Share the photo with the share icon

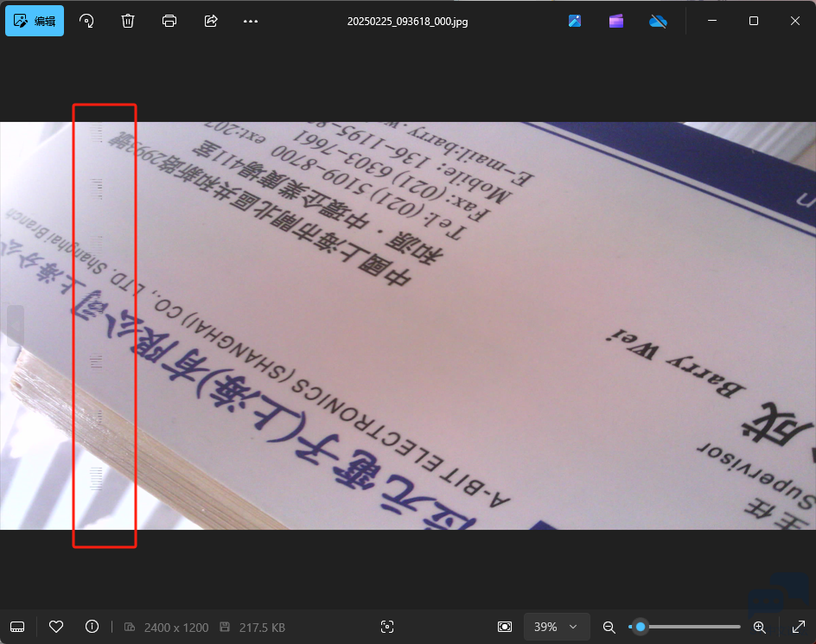(211, 21)
